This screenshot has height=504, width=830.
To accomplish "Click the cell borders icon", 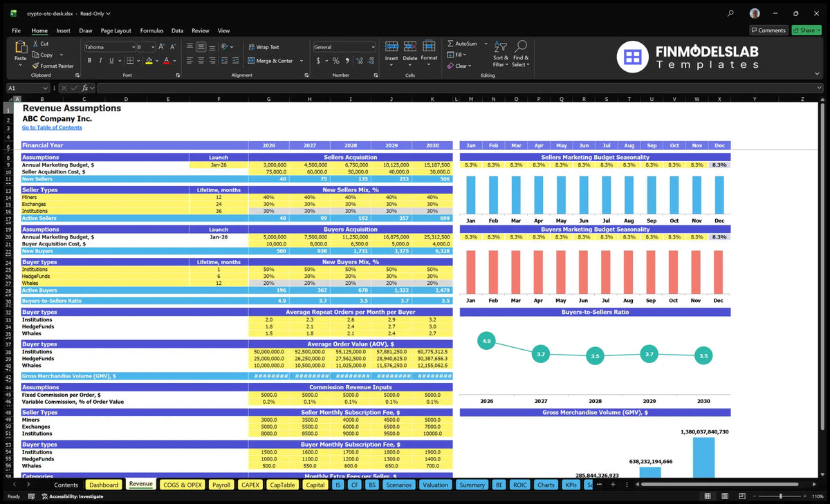I will click(x=129, y=61).
